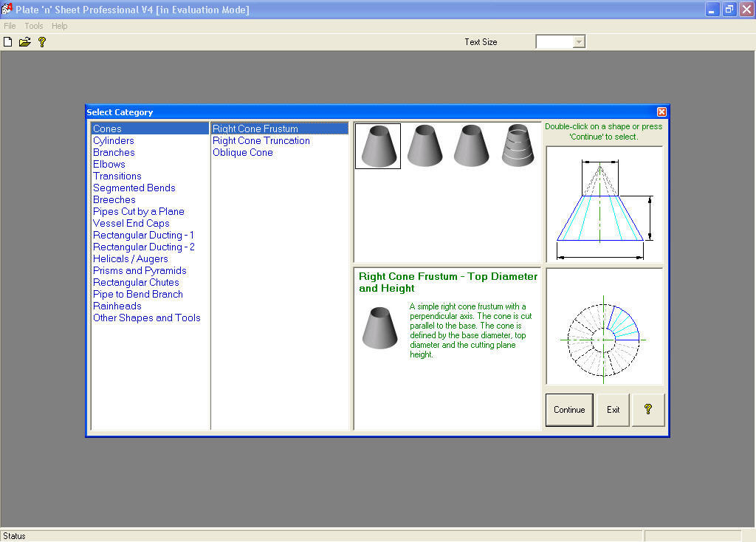756x542 pixels.
Task: Select the multi-segment striped cone thumbnail
Action: (518, 146)
